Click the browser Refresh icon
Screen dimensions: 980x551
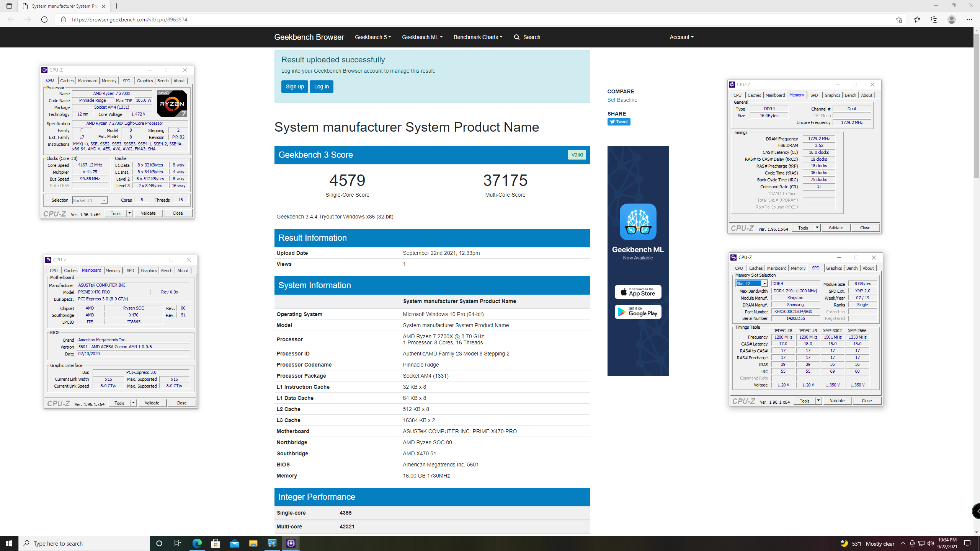click(x=44, y=20)
